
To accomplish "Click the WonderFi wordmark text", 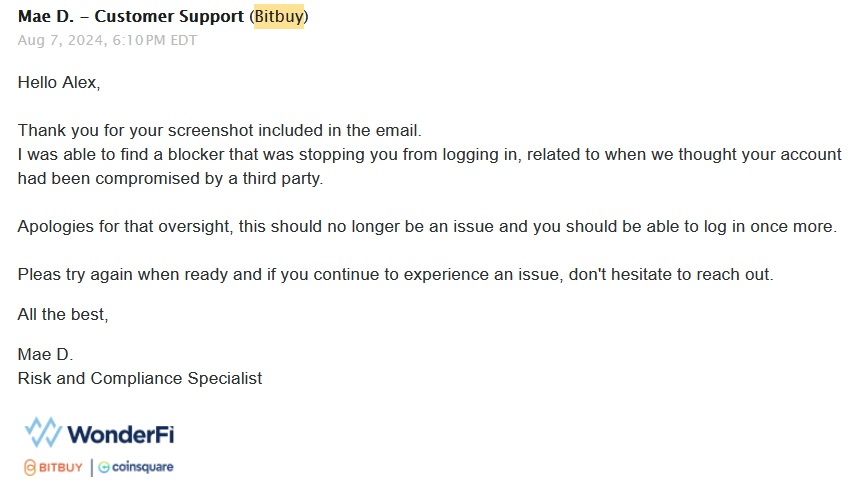I will tap(120, 435).
